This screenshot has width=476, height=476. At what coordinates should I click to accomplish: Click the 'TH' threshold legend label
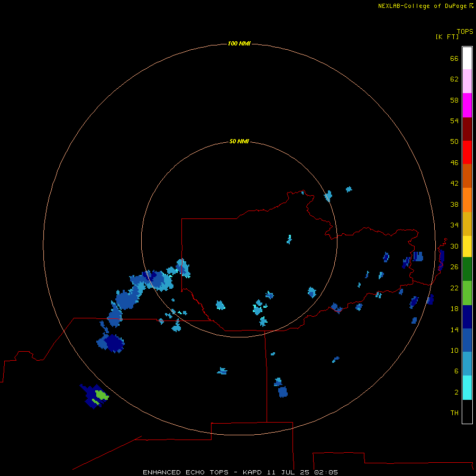point(454,413)
